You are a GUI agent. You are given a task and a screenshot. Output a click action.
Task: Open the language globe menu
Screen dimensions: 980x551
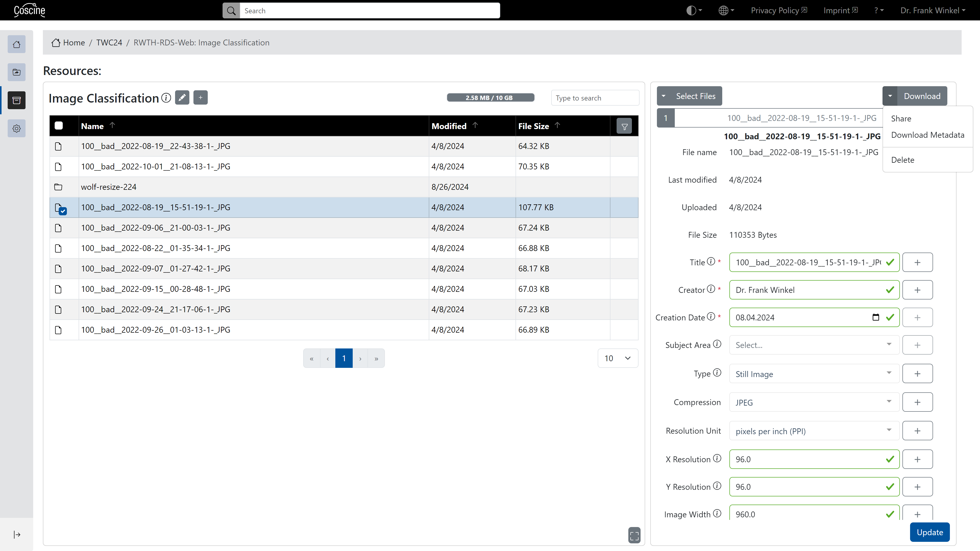click(726, 10)
